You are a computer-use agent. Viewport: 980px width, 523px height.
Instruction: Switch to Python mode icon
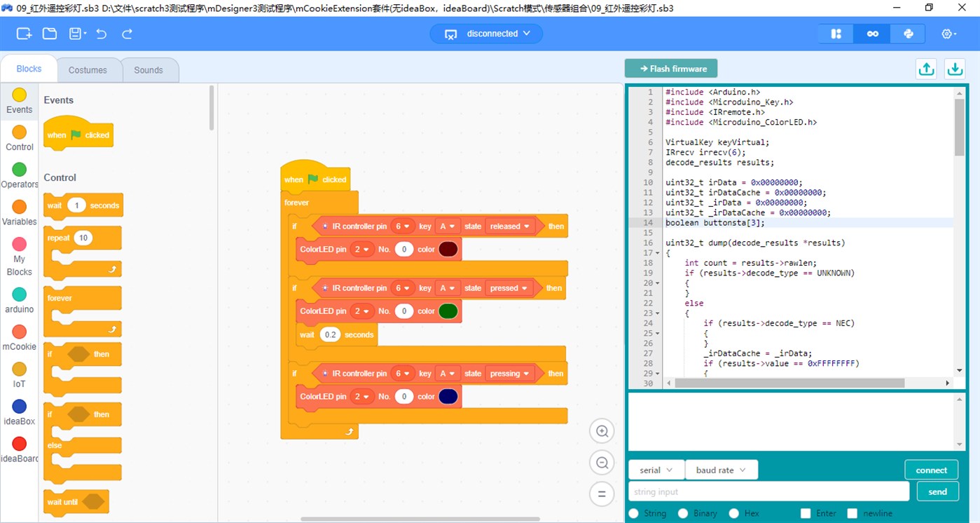coord(907,33)
